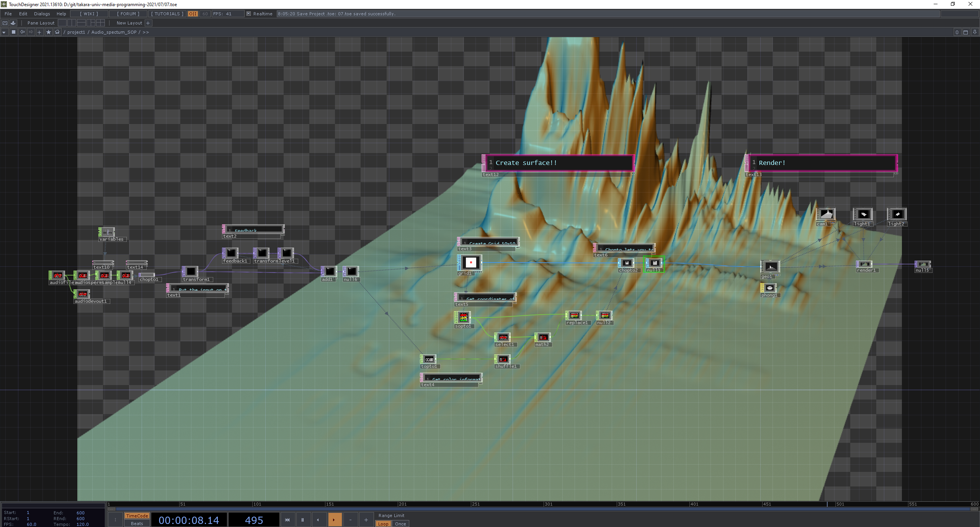Click the frame number field showing 495
Screen dimensions: 980x527
pyautogui.click(x=254, y=520)
